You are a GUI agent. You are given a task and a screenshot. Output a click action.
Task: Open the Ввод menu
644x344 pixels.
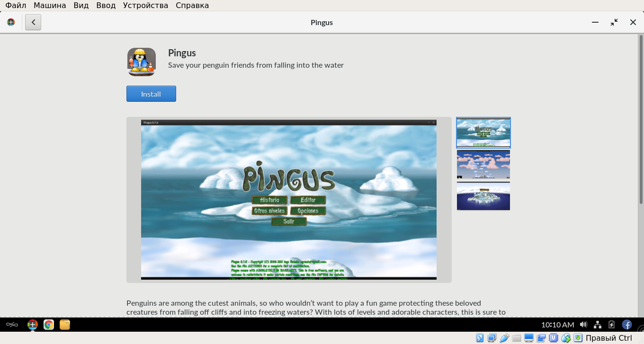pyautogui.click(x=106, y=6)
